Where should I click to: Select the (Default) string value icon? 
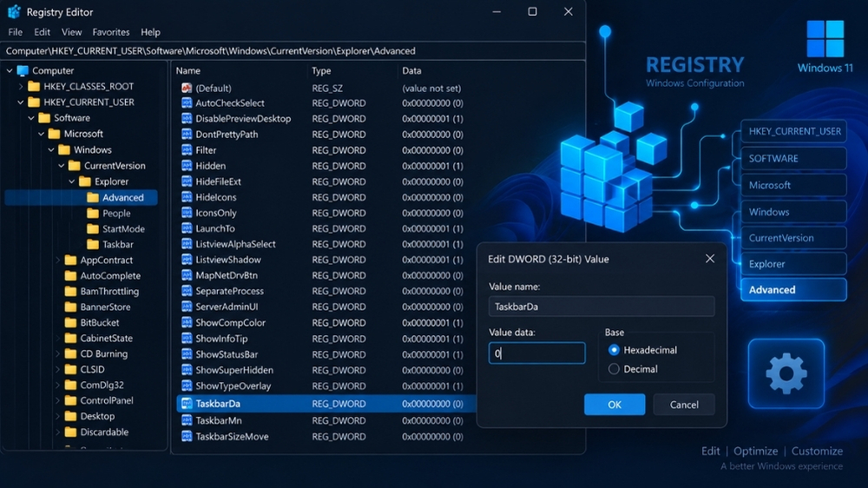pyautogui.click(x=187, y=88)
